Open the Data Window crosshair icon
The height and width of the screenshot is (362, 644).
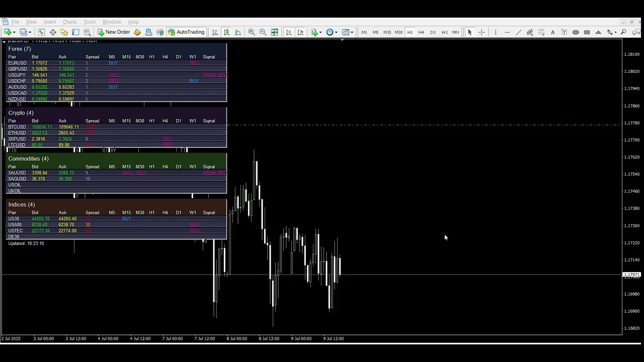tap(53, 32)
